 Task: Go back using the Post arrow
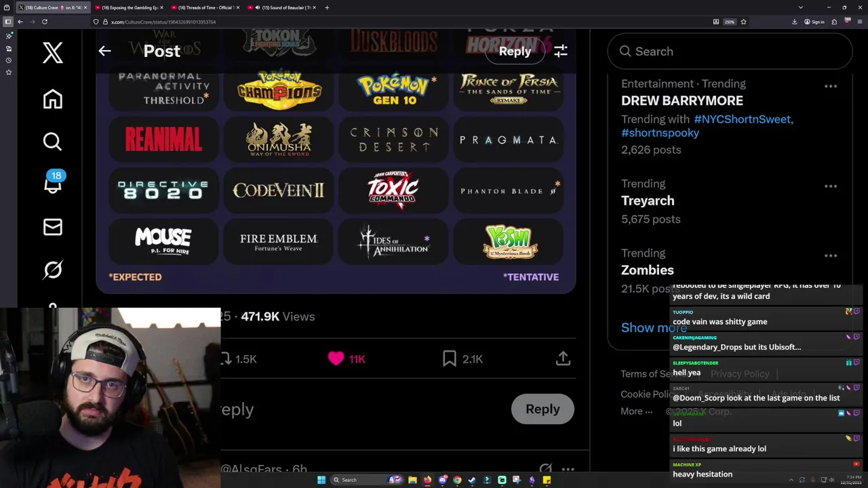click(x=104, y=51)
